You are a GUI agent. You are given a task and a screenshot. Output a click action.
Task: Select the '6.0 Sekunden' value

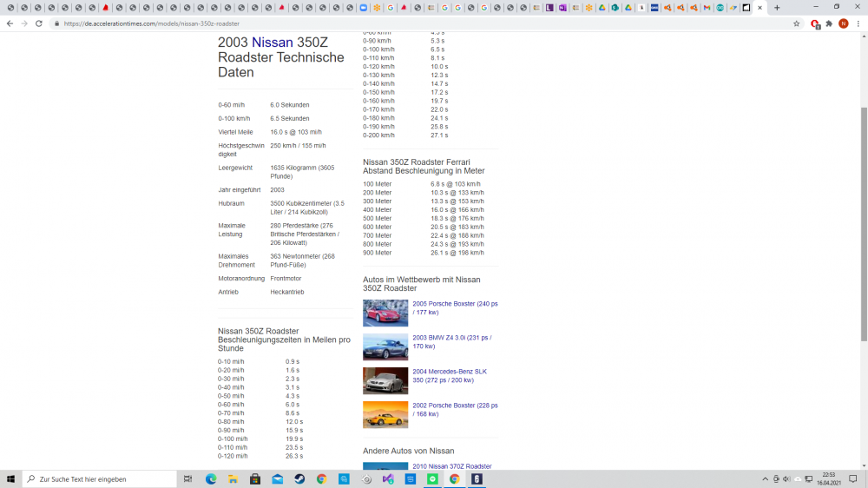coord(290,105)
